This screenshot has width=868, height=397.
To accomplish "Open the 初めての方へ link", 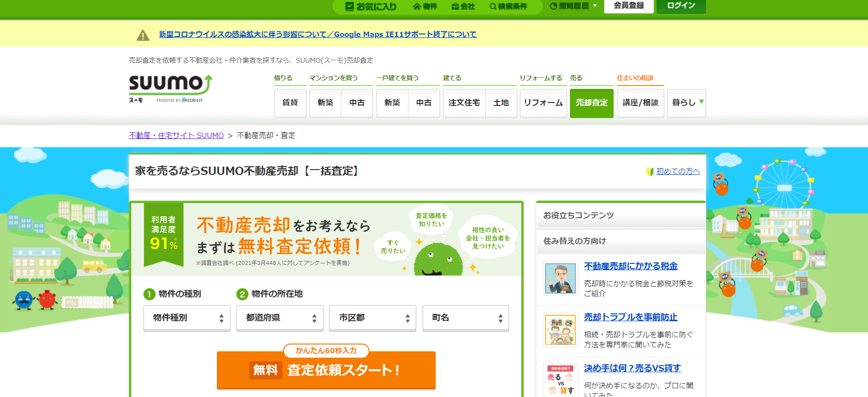I will coord(678,172).
